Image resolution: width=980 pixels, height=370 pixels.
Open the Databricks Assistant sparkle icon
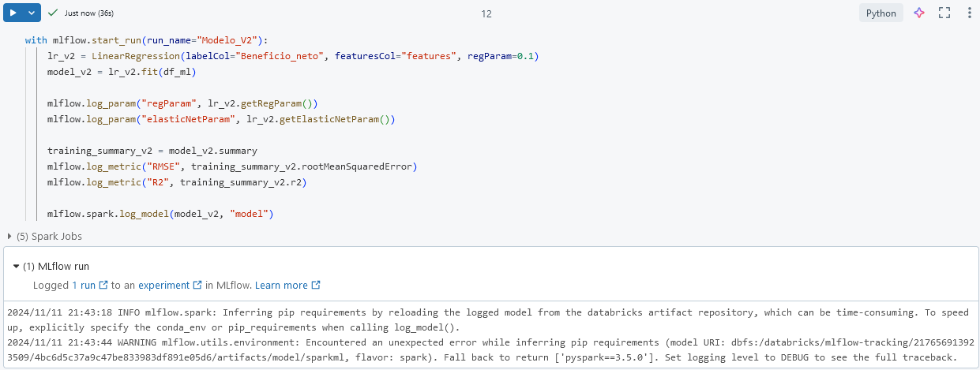[x=919, y=13]
